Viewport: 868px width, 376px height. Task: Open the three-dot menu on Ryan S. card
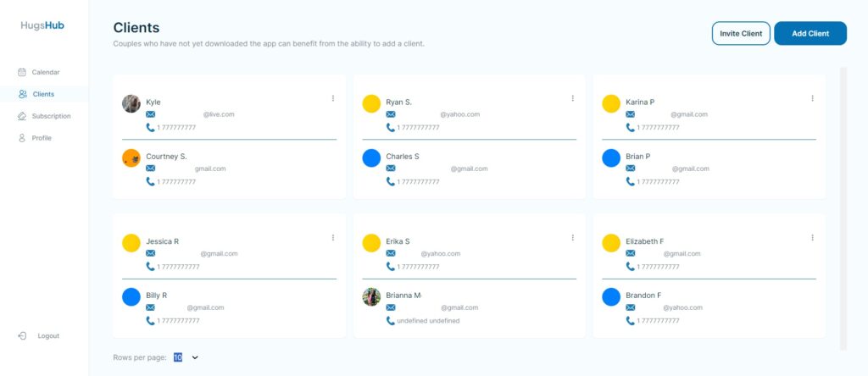coord(572,98)
